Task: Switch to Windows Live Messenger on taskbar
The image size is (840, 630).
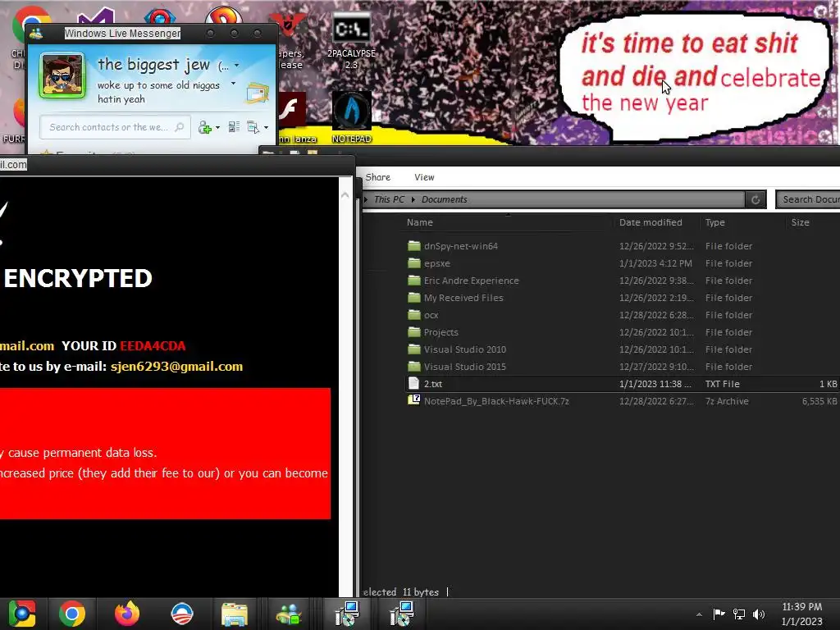Action: point(289,614)
